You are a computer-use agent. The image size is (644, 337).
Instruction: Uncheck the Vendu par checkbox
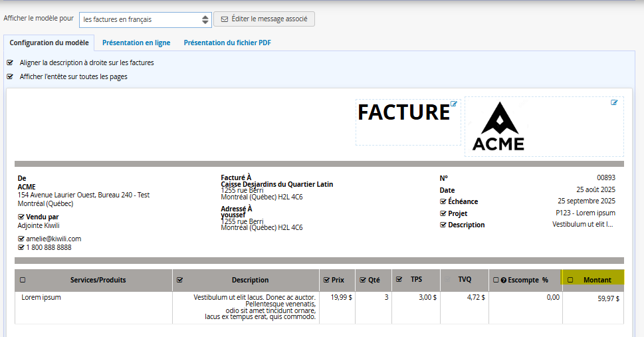21,217
